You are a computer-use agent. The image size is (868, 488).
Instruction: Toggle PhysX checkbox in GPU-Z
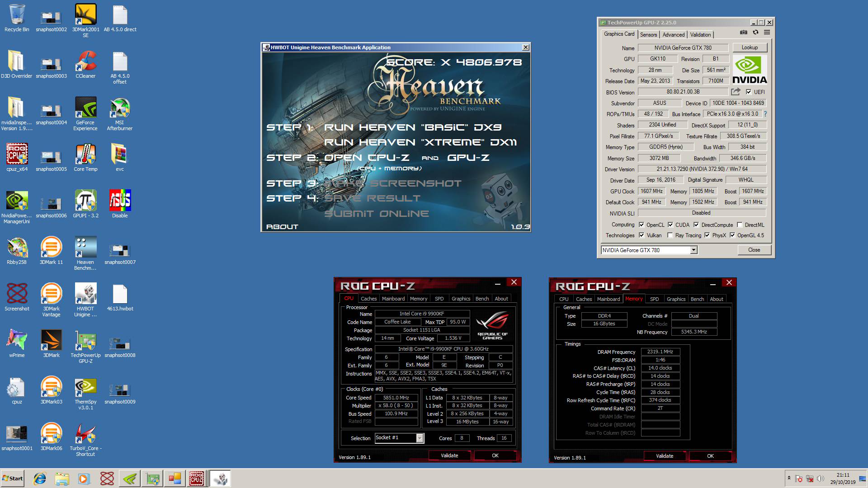point(707,235)
